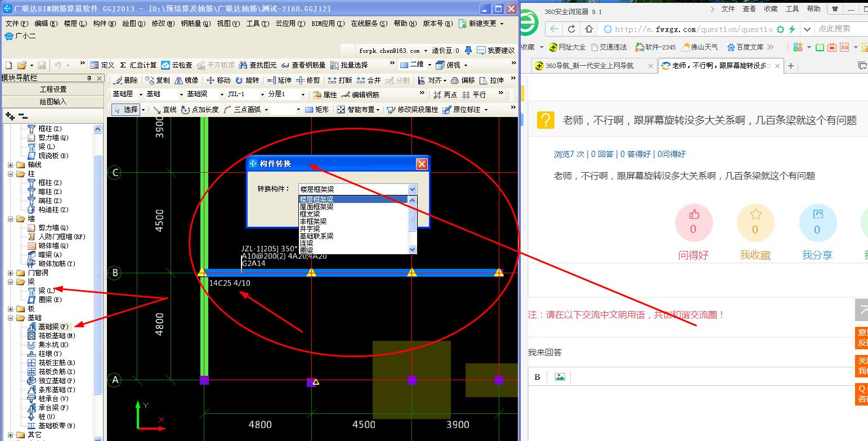868x441 pixels.
Task: Open 编辑钢筋 edit rebar
Action: 360,94
